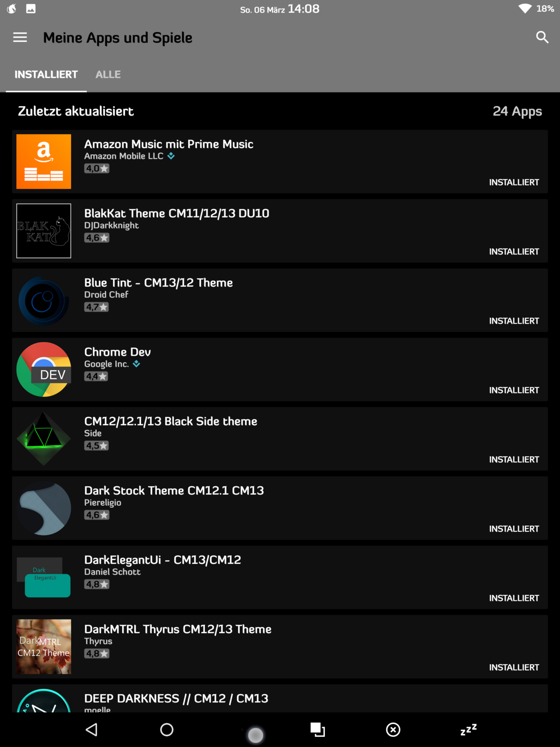This screenshot has width=560, height=747.
Task: Tap the Android home circle button
Action: [x=167, y=729]
